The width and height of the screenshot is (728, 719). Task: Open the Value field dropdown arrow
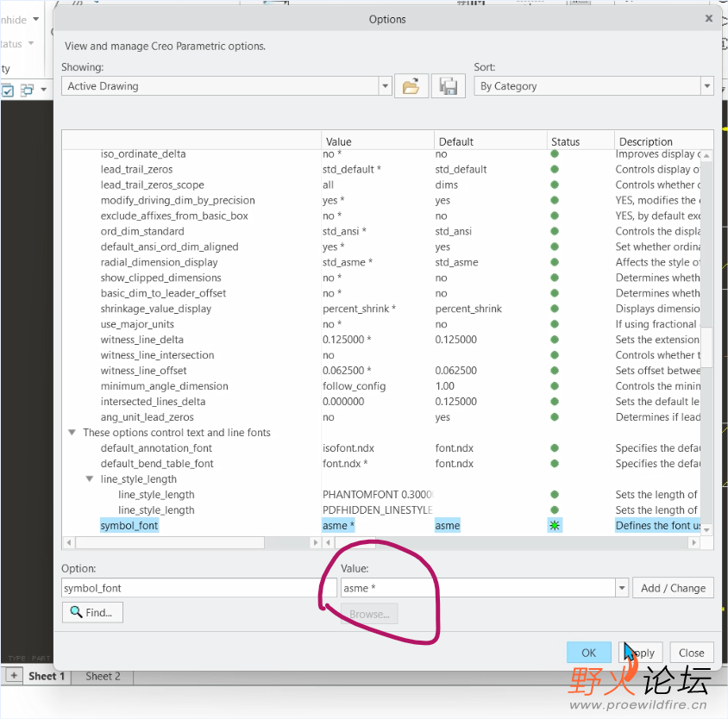click(x=622, y=588)
